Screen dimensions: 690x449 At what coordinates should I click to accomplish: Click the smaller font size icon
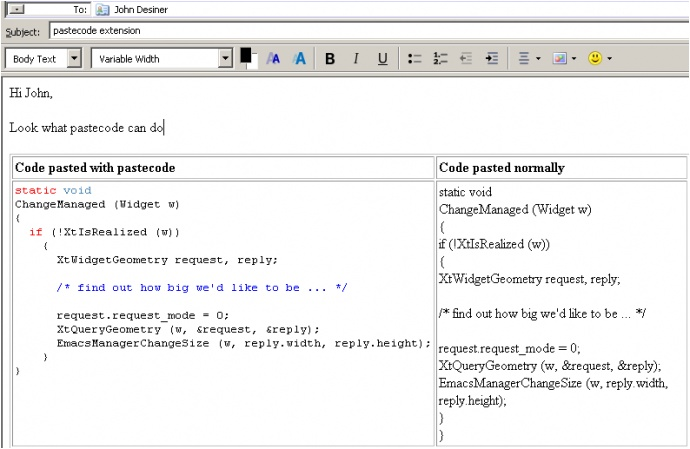[x=273, y=59]
